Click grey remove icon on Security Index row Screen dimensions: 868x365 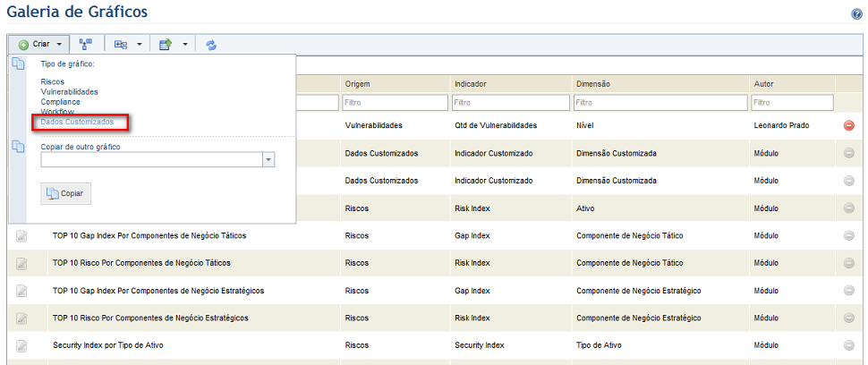848,345
